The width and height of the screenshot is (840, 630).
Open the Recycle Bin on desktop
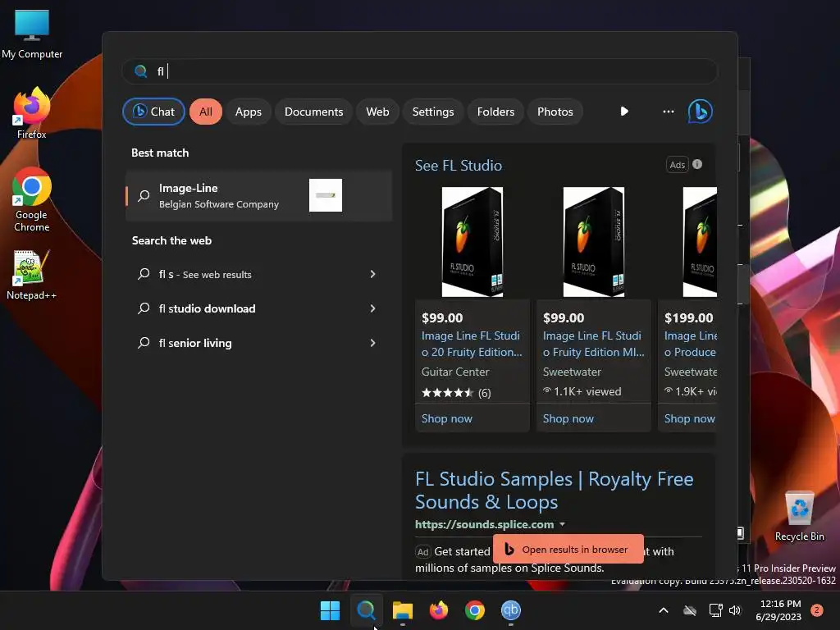(799, 517)
